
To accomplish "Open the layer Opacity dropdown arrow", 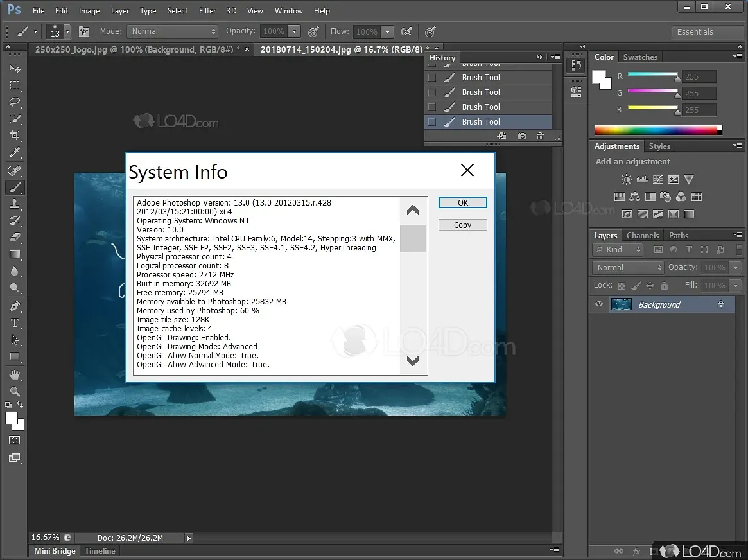I will coord(736,268).
